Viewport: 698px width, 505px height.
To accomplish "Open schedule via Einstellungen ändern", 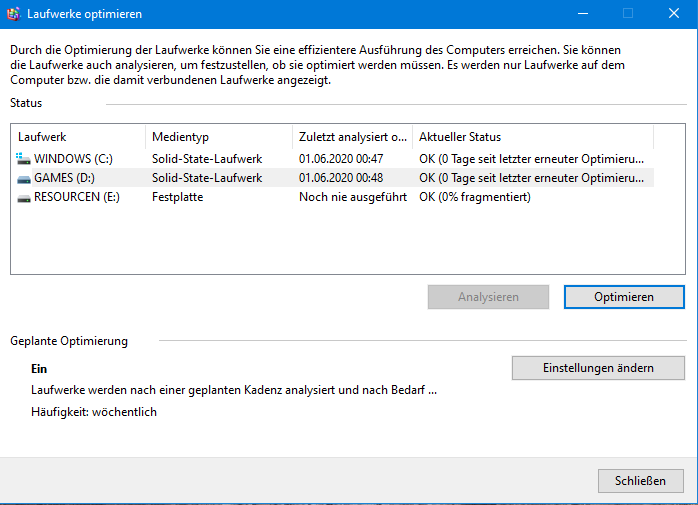I will tap(598, 368).
